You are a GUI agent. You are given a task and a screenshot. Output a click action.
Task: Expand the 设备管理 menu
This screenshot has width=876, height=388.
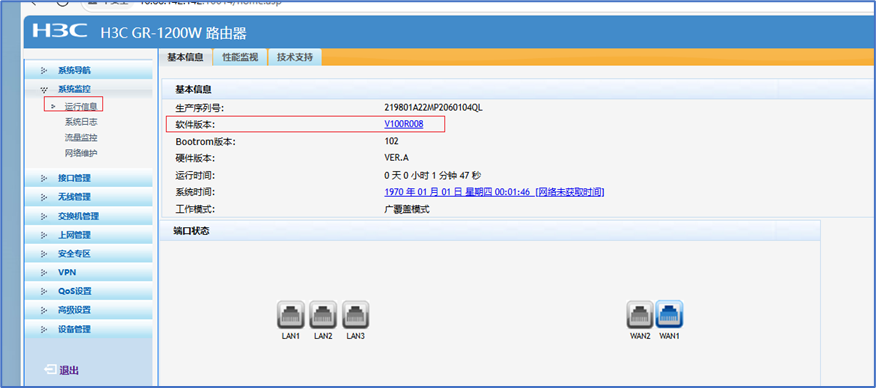pos(89,329)
